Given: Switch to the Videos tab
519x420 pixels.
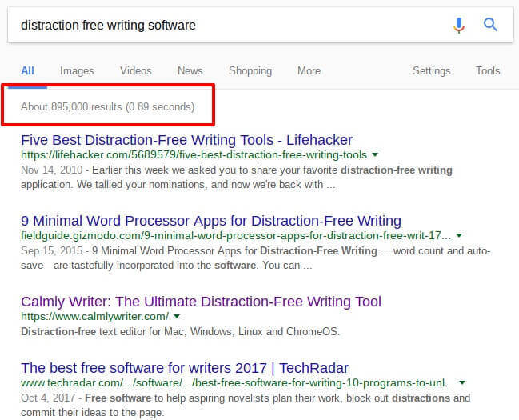Looking at the screenshot, I should [x=136, y=70].
